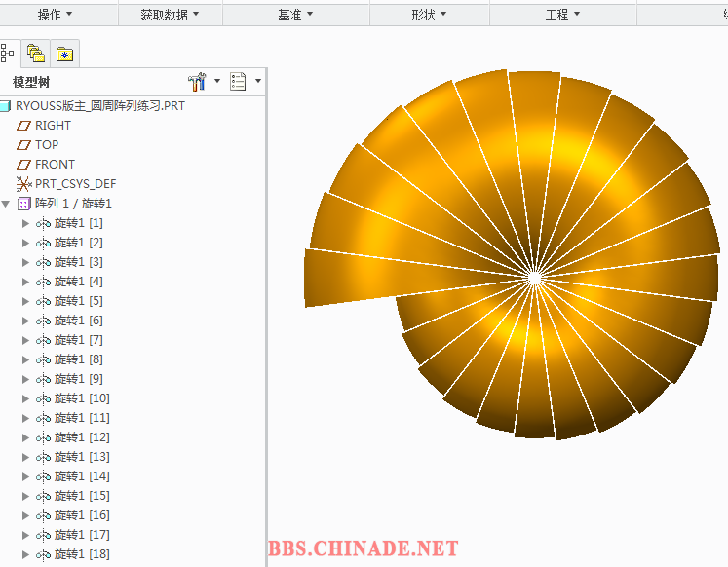Click the 阵列 1 pattern feature icon
The width and height of the screenshot is (728, 567).
coord(24,204)
